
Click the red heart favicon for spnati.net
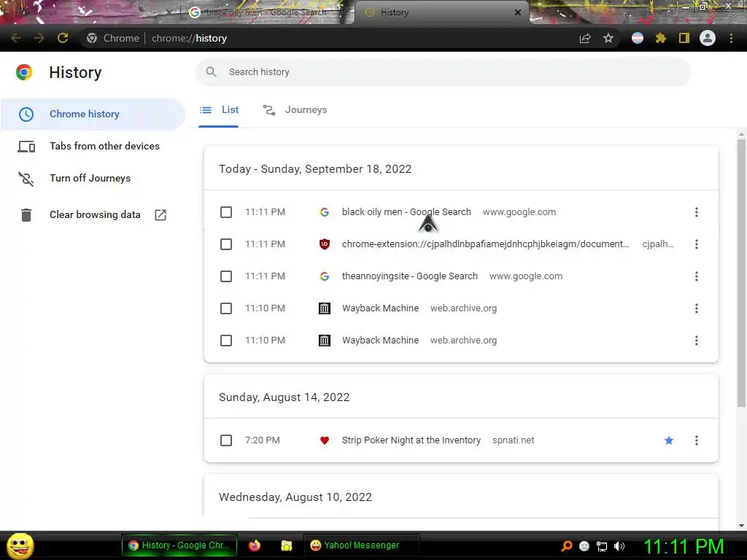(325, 440)
